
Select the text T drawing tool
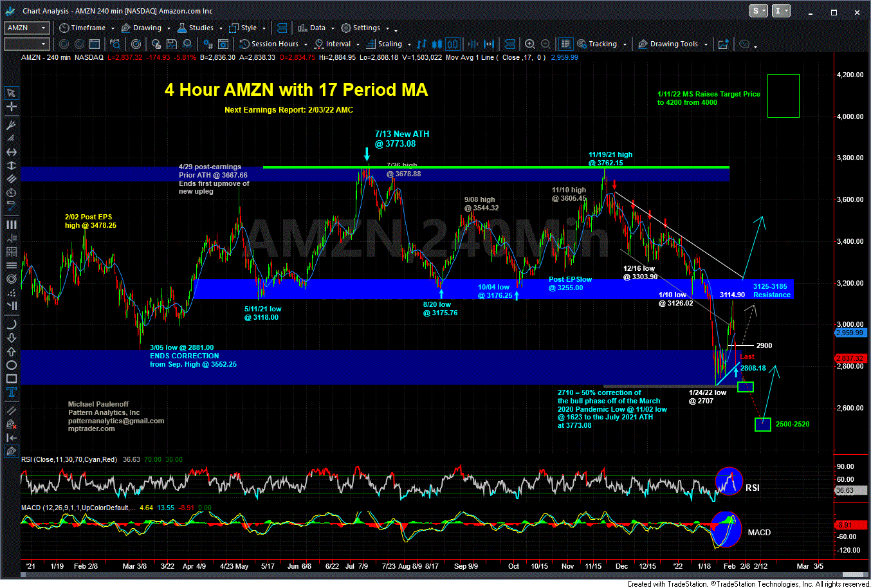click(11, 392)
